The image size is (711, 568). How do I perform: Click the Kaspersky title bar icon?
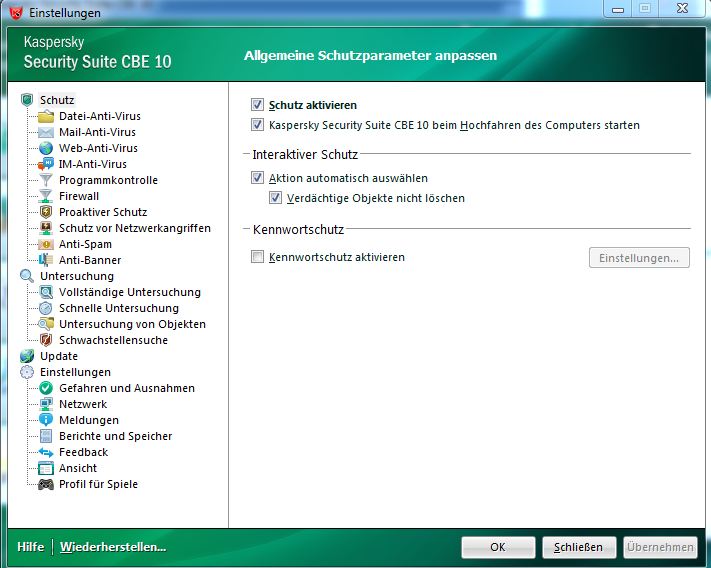(x=15, y=12)
